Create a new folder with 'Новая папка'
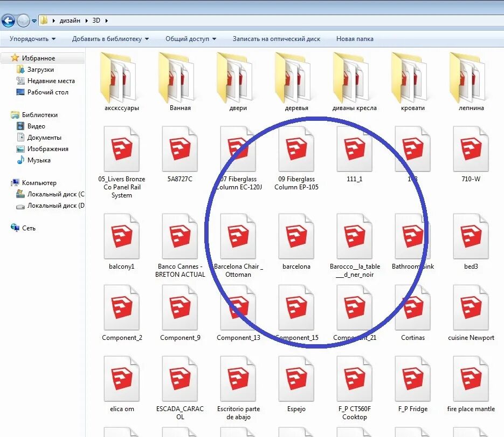The height and width of the screenshot is (437, 504). pos(355,39)
